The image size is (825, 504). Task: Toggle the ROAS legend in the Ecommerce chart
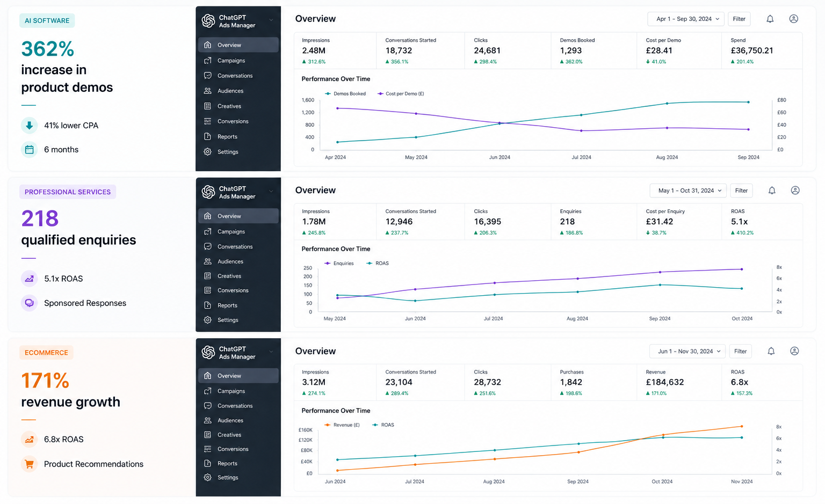383,425
